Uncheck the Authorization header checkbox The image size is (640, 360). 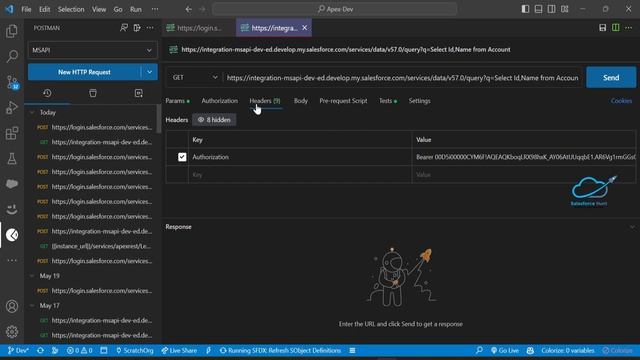(x=182, y=157)
